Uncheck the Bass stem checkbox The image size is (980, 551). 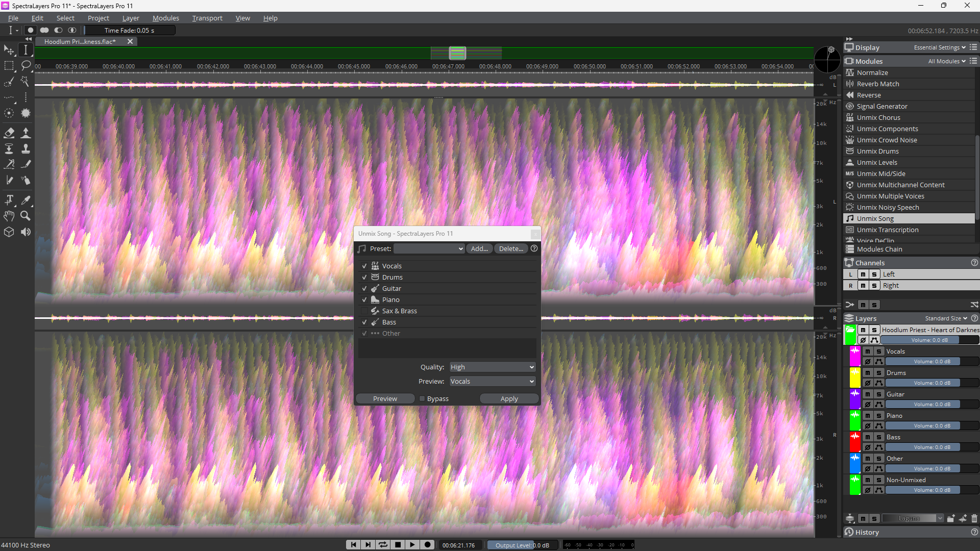tap(364, 322)
